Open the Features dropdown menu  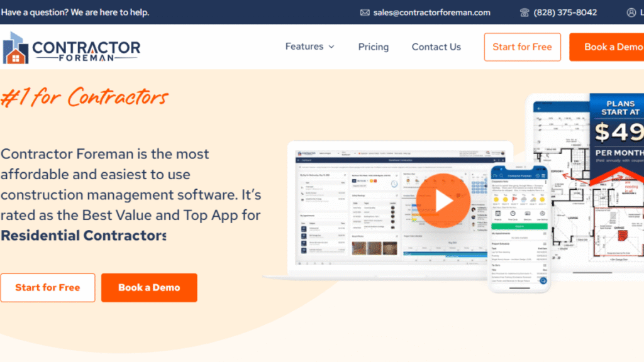pyautogui.click(x=304, y=47)
